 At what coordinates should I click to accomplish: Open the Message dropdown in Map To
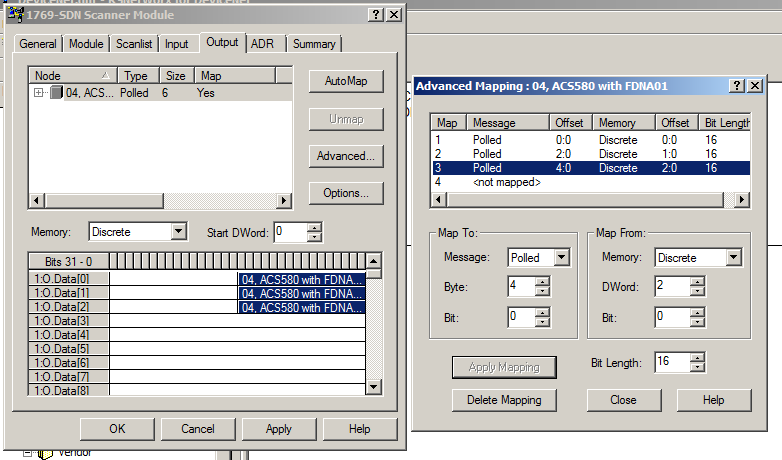click(561, 258)
